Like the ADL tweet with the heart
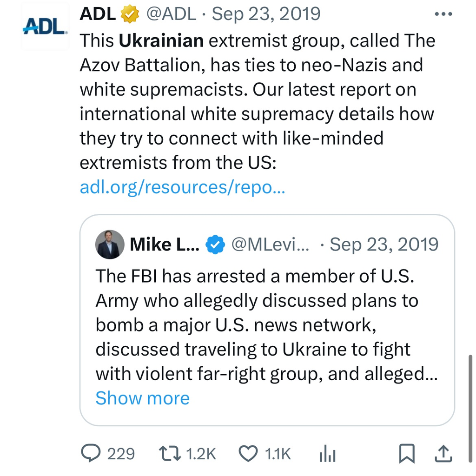This screenshot has width=476, height=476. click(248, 453)
